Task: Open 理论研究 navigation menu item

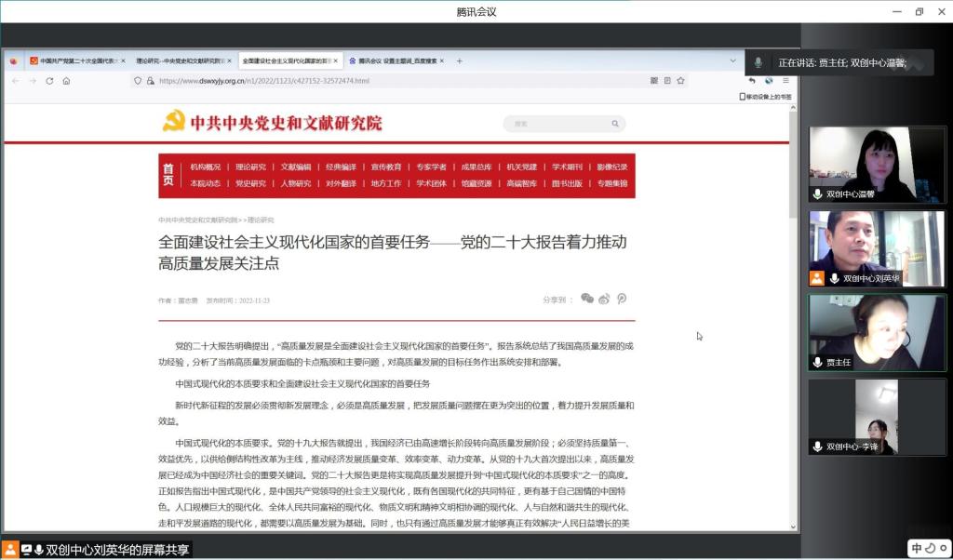Action: [x=250, y=167]
